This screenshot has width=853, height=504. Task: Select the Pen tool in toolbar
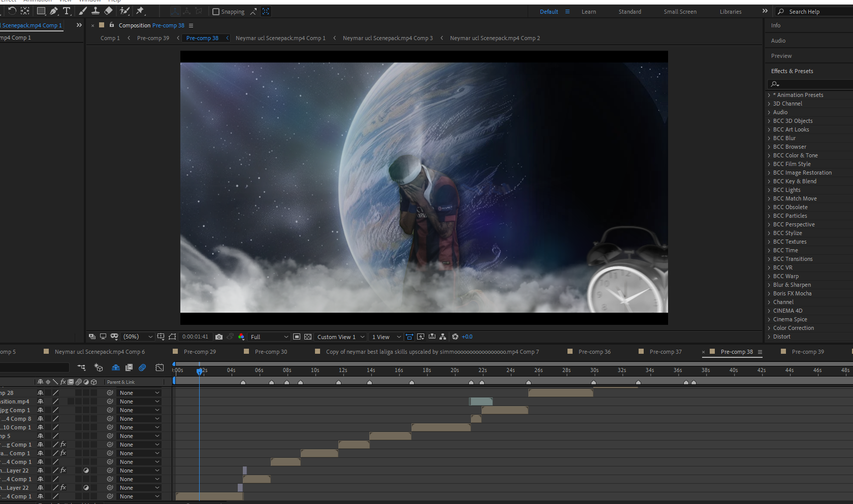(x=54, y=11)
